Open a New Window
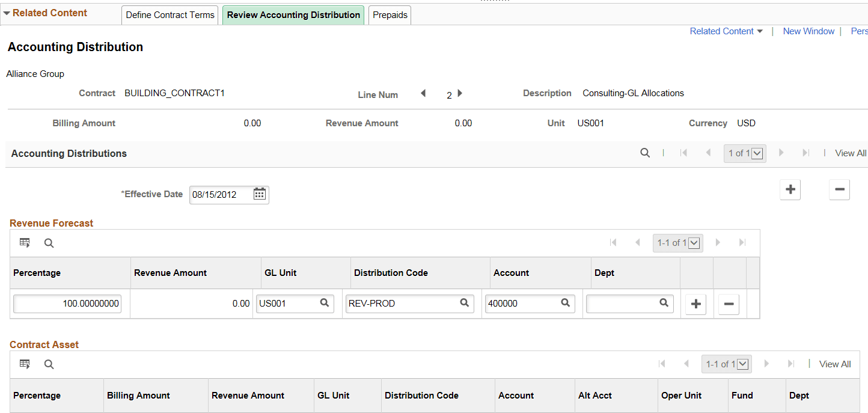The width and height of the screenshot is (868, 413). [x=808, y=31]
